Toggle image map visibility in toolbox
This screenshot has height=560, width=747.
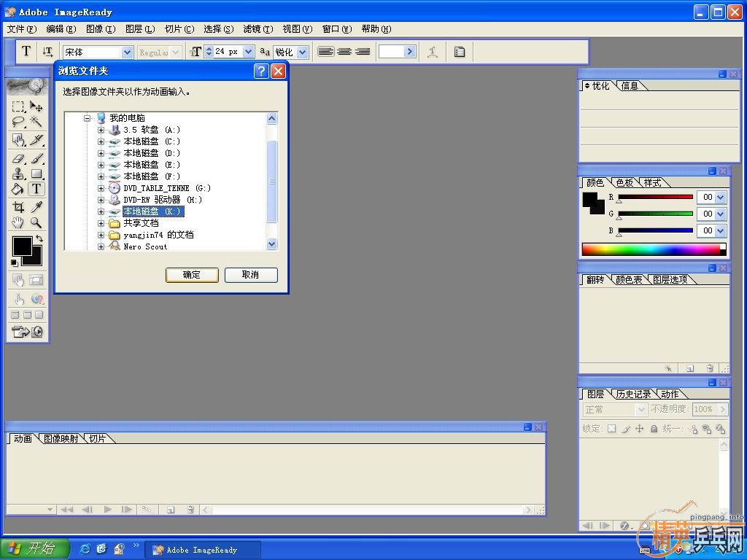[x=18, y=280]
